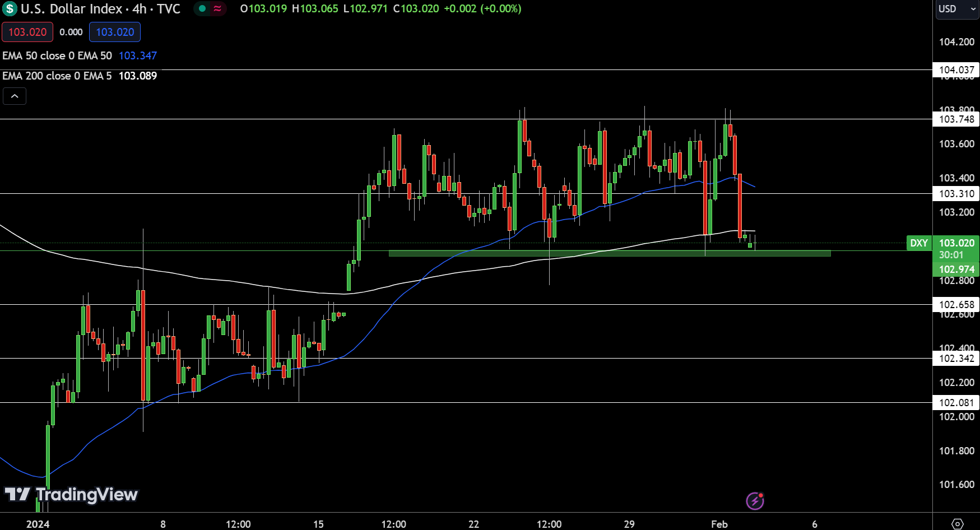Click the 101.600 price scale label

tap(956, 485)
